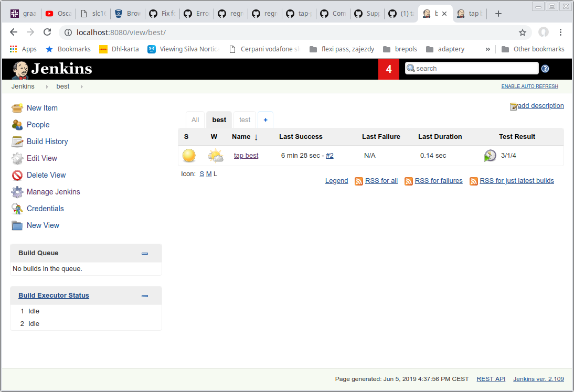Open the adaptery bookmark folder
This screenshot has height=392, width=574.
[445, 49]
